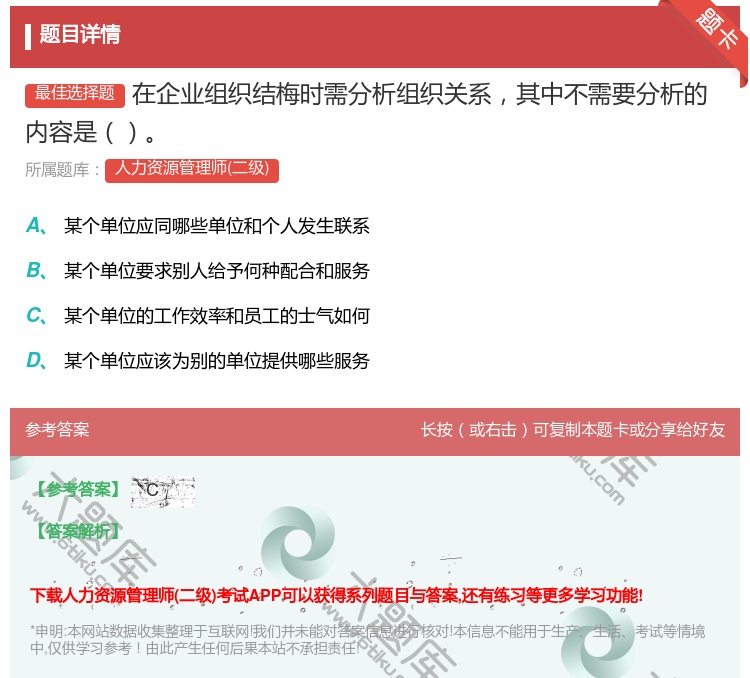Choose option D 某个单位应该为别的单位提供哪些服务
This screenshot has height=678, width=750.
[x=198, y=361]
